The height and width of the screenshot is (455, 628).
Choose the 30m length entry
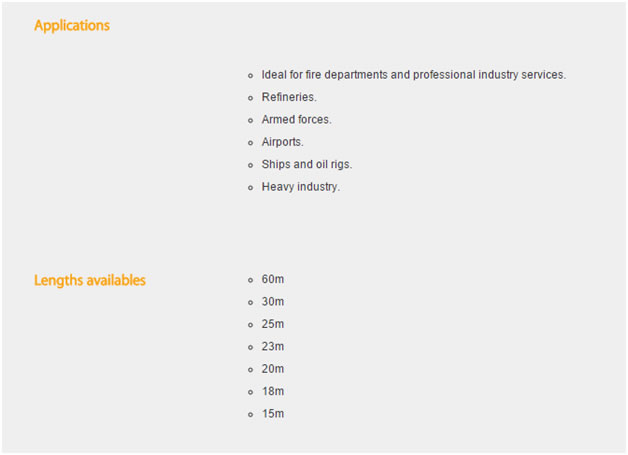click(273, 302)
